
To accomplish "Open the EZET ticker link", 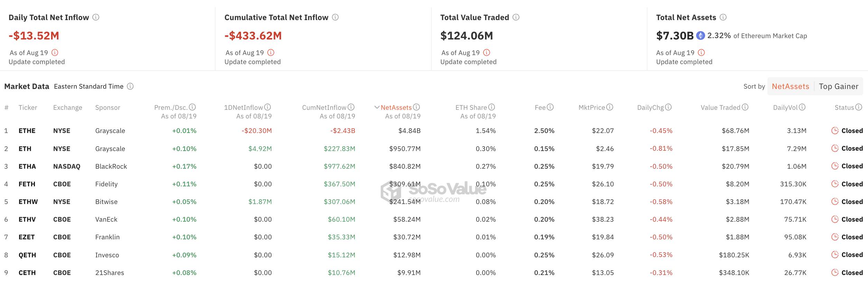I will tap(27, 237).
